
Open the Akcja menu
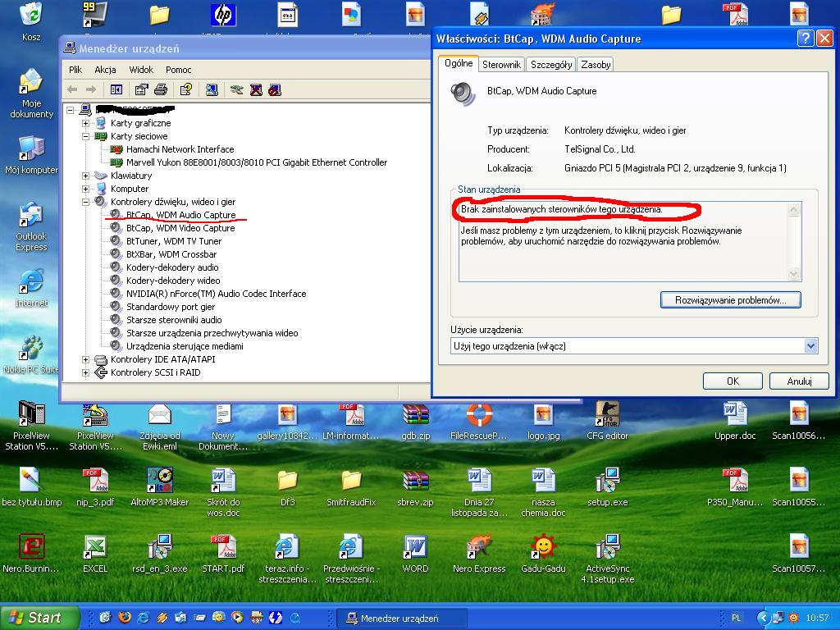tap(105, 70)
